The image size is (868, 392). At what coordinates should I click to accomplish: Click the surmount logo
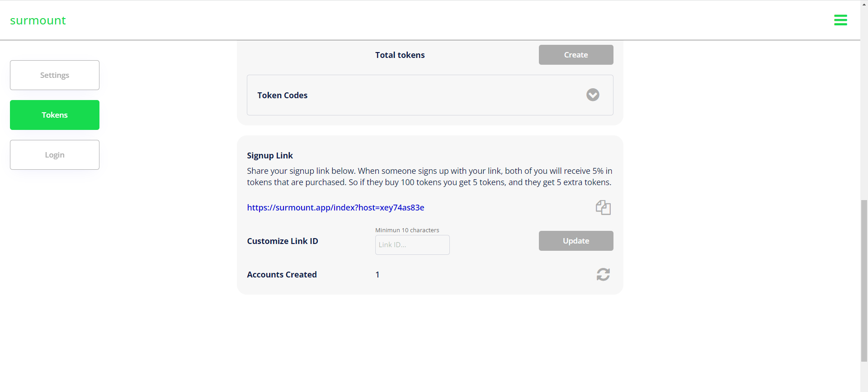click(x=38, y=20)
